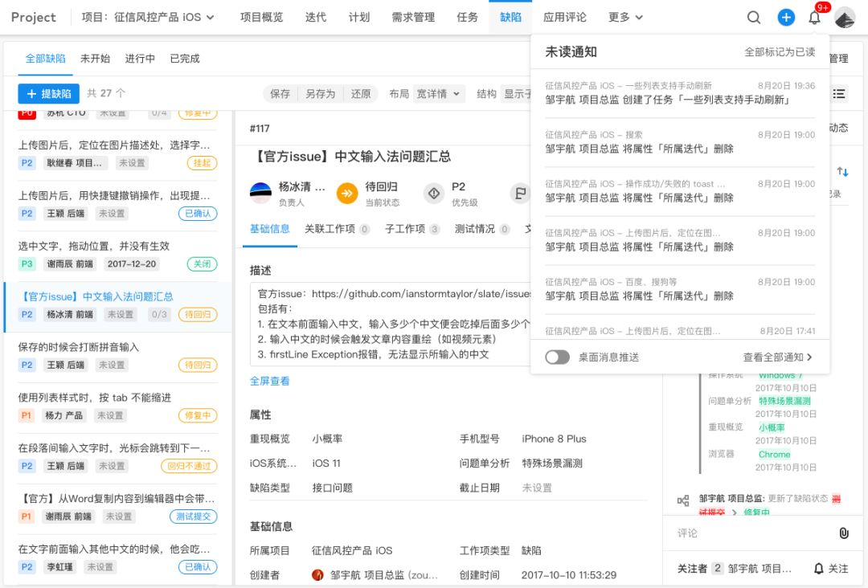
Task: Click 另存为 button
Action: (x=321, y=94)
